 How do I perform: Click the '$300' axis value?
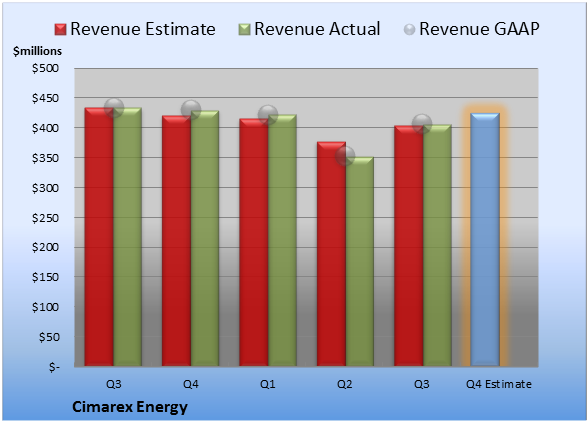pyautogui.click(x=45, y=188)
